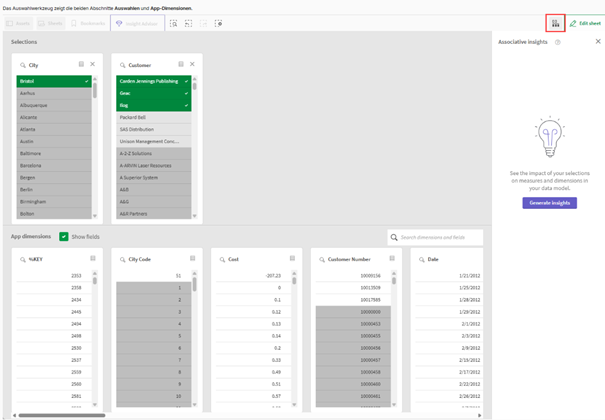
Task: Lock the %KEY field
Action: [x=93, y=258]
